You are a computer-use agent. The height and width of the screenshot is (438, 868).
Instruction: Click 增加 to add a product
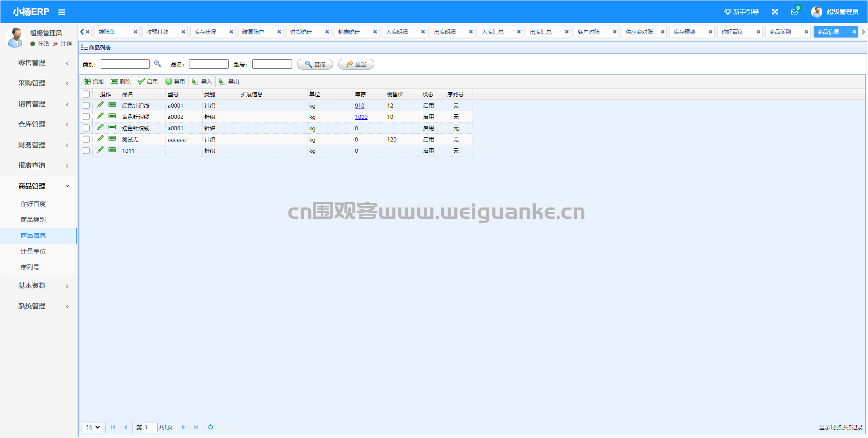click(94, 81)
